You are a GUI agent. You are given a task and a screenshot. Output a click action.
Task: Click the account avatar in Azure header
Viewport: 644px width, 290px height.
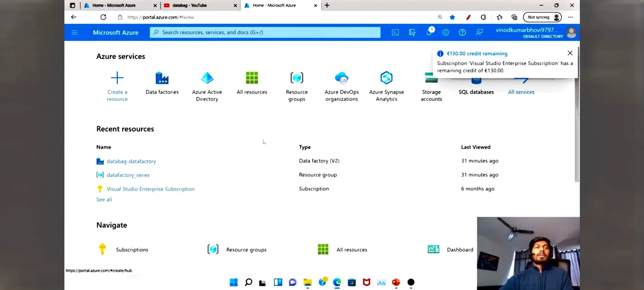click(x=571, y=33)
